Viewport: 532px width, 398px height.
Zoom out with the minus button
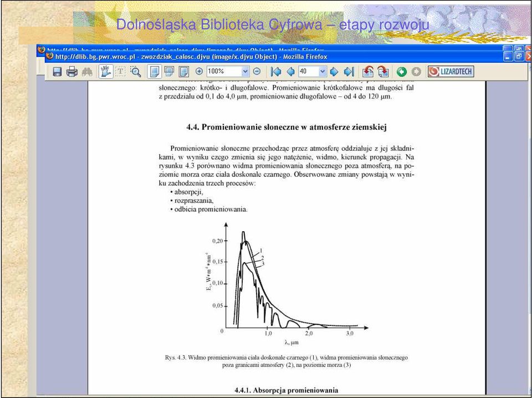click(x=257, y=72)
